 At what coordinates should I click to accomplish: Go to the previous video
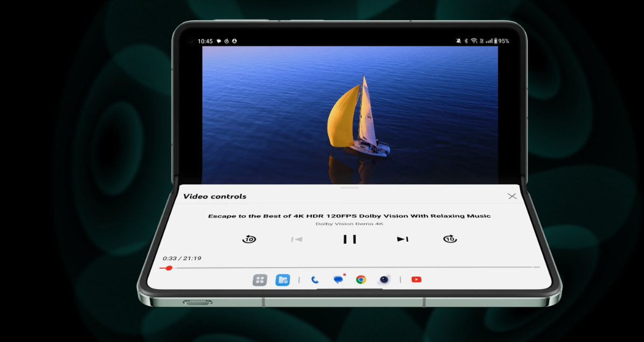296,239
